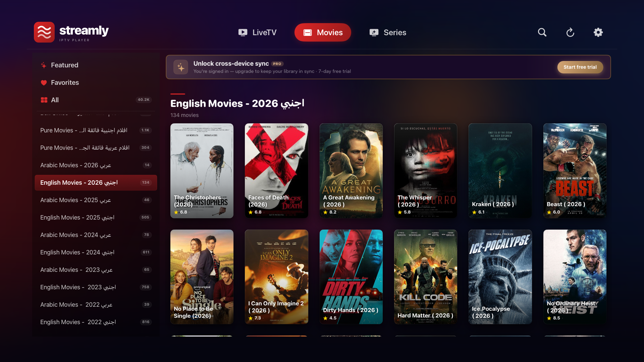Open Dirty Hands (2026) movie card
The width and height of the screenshot is (644, 362).
tap(351, 277)
